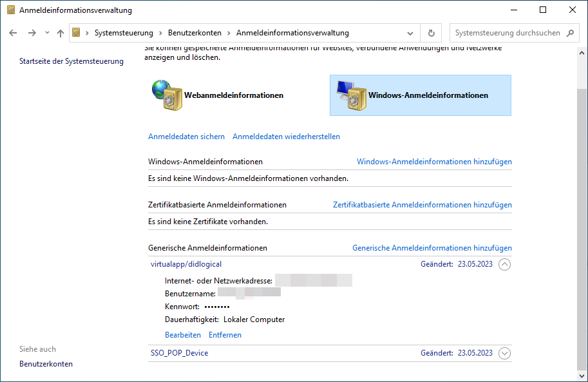Viewport: 588px width, 382px height.
Task: Collapse virtualapp/didlogical with chevron circle
Action: click(504, 265)
